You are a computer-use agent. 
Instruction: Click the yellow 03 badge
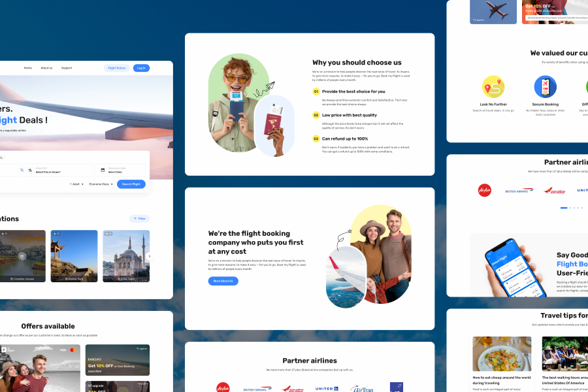click(x=316, y=139)
